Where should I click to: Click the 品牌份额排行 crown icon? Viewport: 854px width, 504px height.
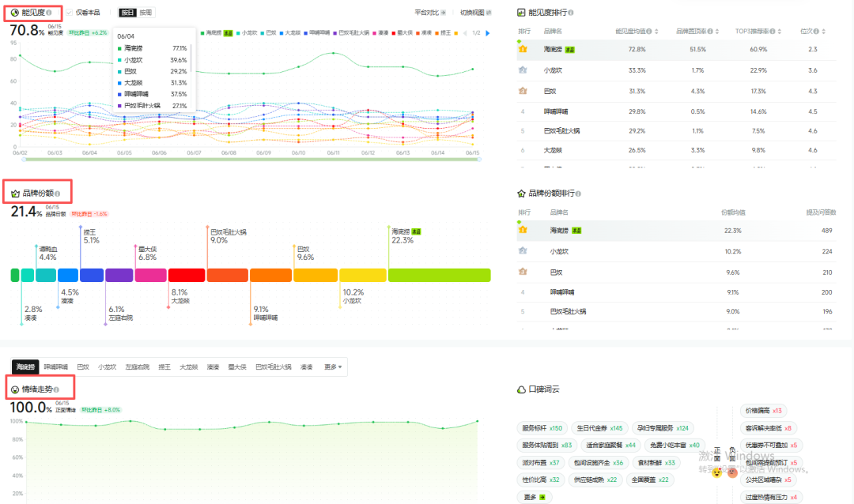click(x=521, y=194)
